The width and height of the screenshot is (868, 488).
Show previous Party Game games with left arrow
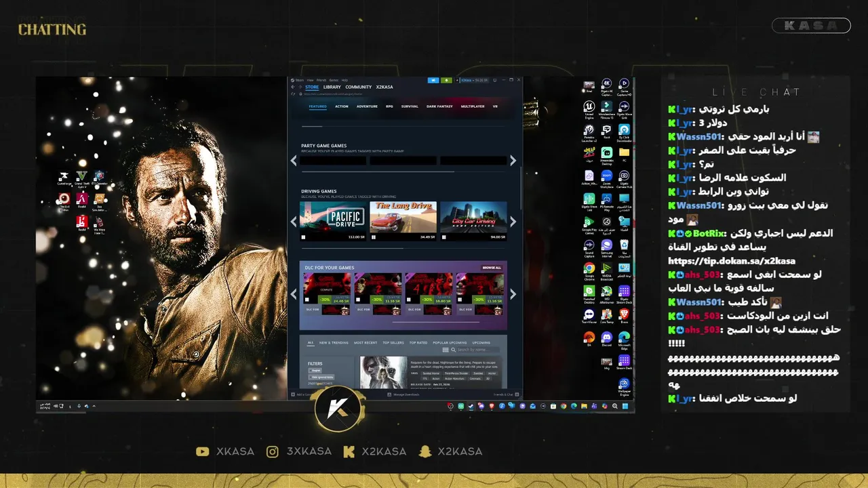(x=294, y=161)
